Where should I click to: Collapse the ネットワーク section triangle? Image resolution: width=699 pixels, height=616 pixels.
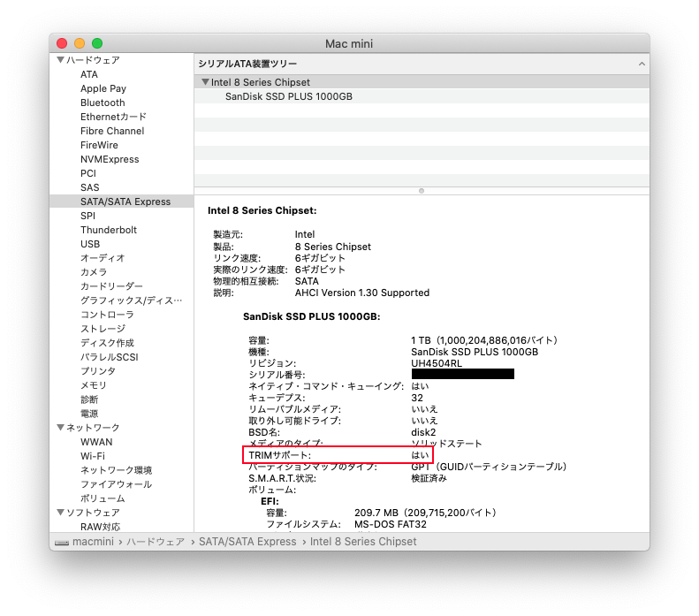pyautogui.click(x=60, y=428)
